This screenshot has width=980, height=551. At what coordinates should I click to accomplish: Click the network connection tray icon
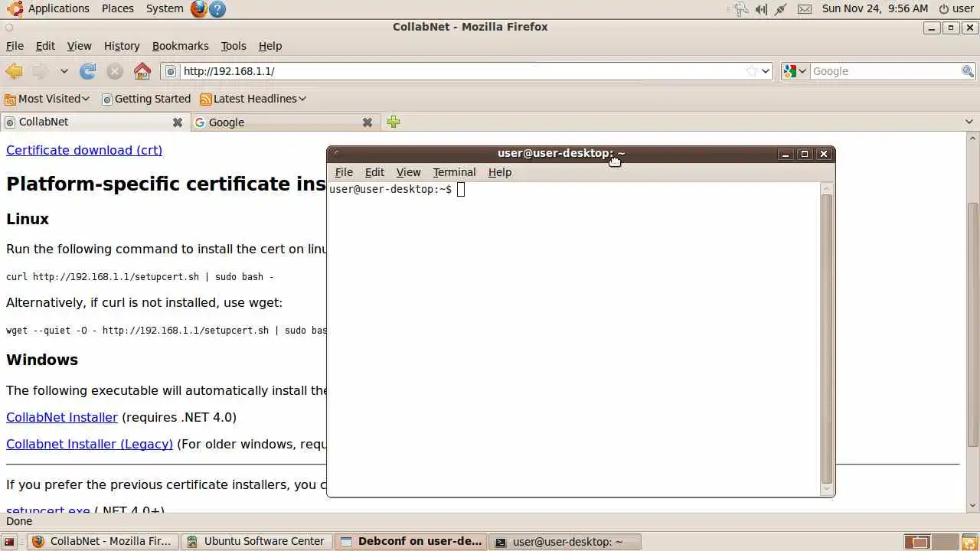(x=780, y=9)
